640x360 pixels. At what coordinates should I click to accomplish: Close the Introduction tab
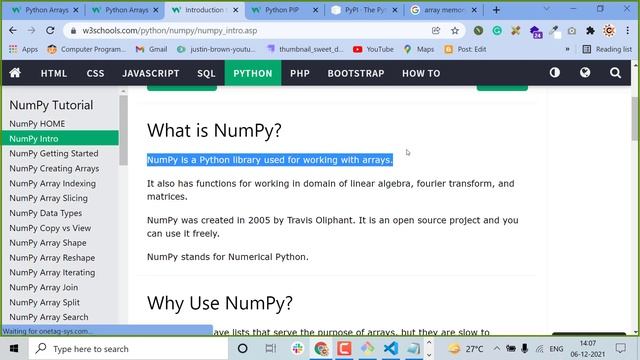tap(236, 10)
